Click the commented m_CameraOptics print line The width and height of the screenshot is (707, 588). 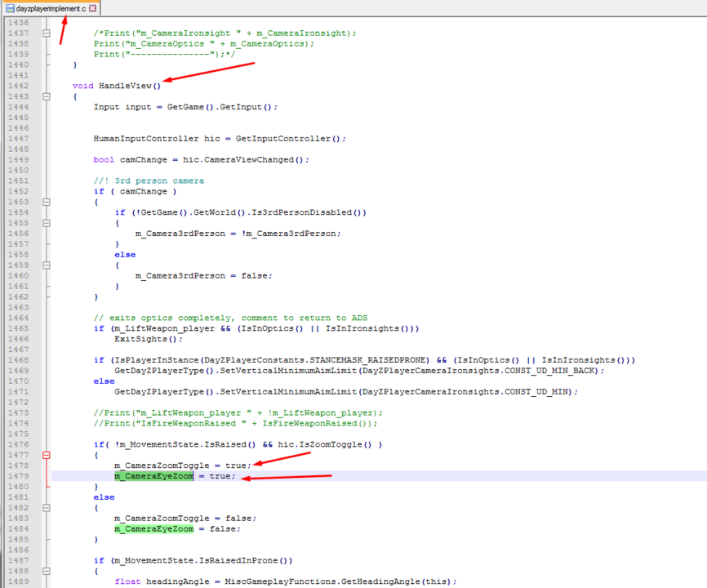[x=204, y=44]
